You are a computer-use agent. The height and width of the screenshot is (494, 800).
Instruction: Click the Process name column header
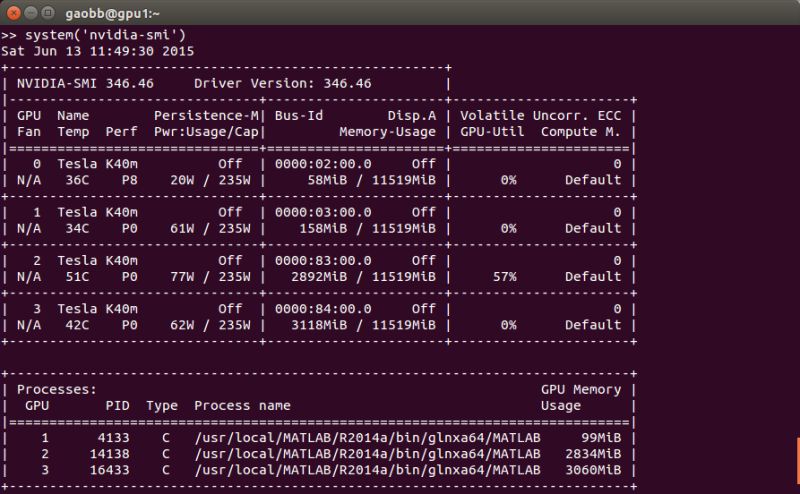[x=242, y=406]
